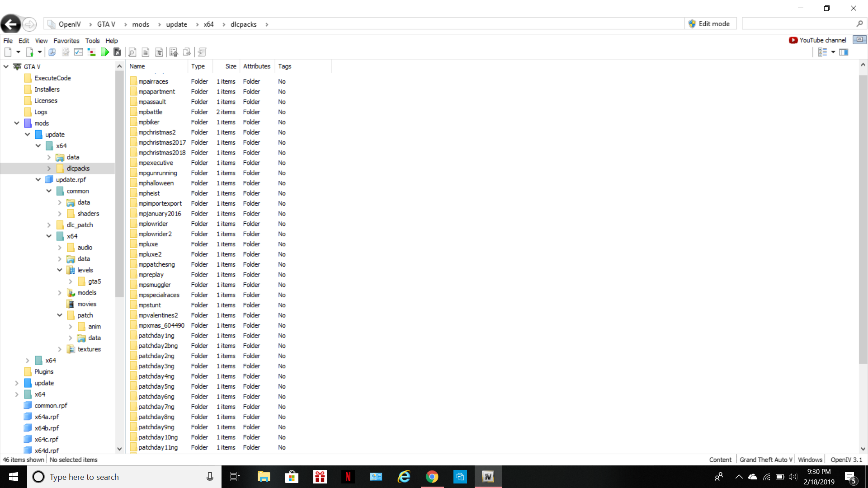Open the YouTube channel link

[817, 40]
